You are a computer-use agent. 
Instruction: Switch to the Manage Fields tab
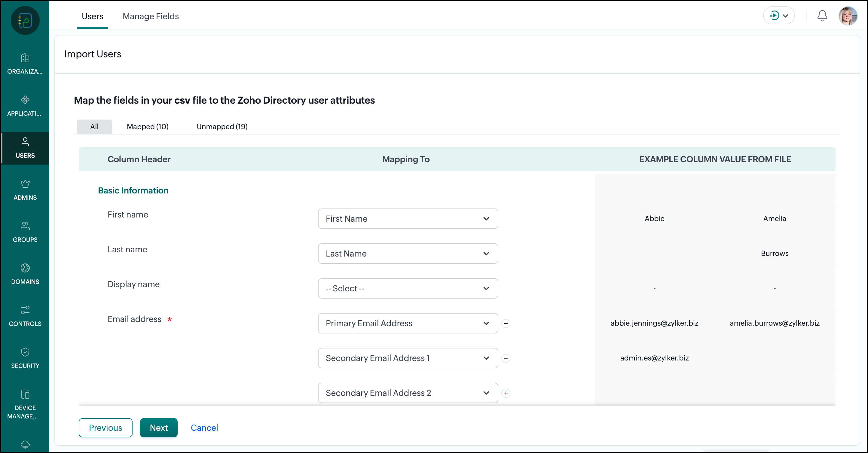[151, 16]
